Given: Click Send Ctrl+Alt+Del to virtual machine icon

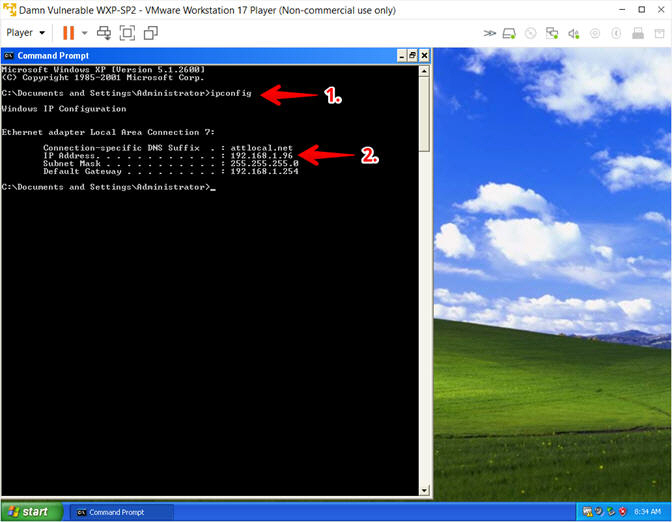Looking at the screenshot, I should tap(104, 33).
